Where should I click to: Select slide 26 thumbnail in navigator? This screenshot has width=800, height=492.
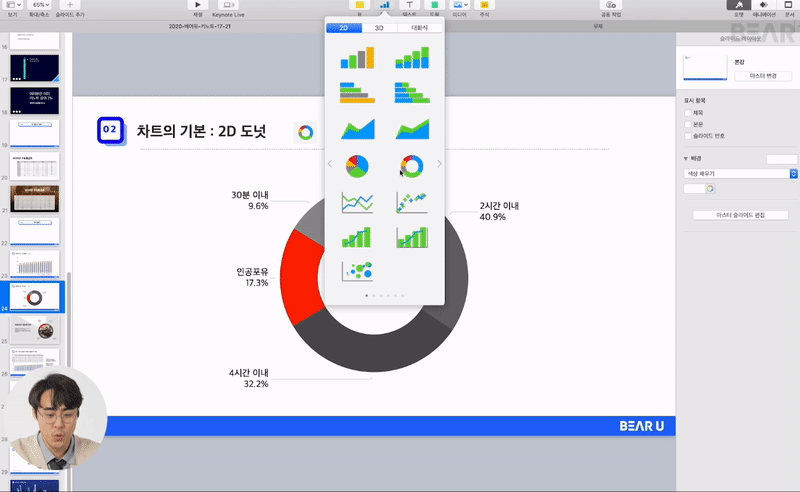35,362
